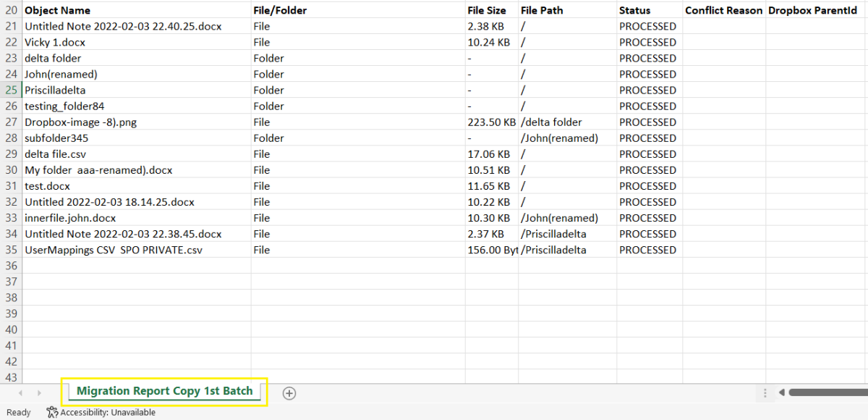This screenshot has width=868, height=420.
Task: Click the Accessibility checker status icon
Action: coord(52,412)
